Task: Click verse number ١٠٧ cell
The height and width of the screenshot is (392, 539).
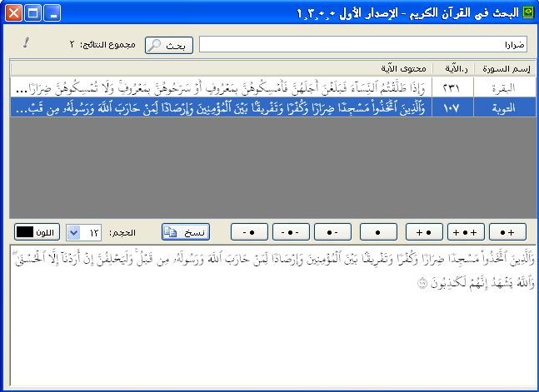Action: [x=453, y=107]
